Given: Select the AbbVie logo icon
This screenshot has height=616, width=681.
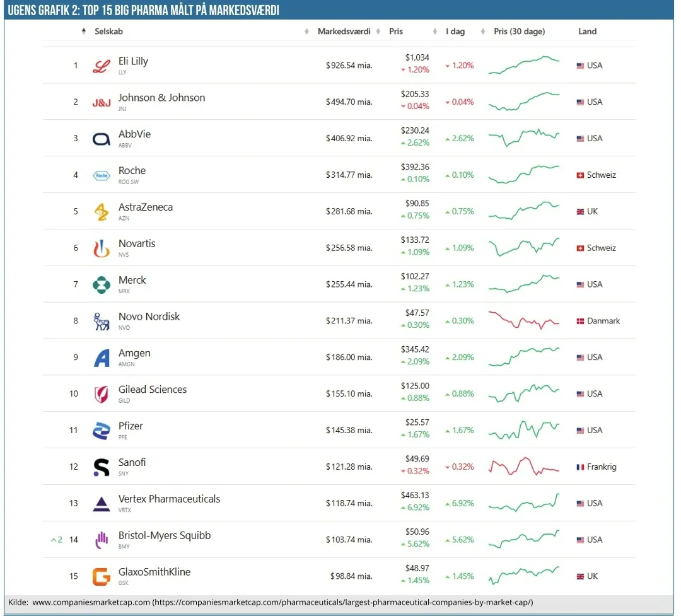Looking at the screenshot, I should click(102, 139).
